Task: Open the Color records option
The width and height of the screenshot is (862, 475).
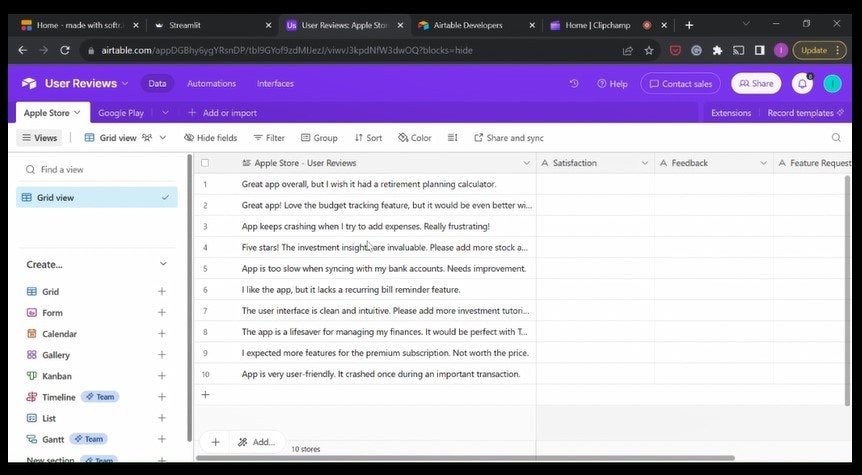Action: 415,138
